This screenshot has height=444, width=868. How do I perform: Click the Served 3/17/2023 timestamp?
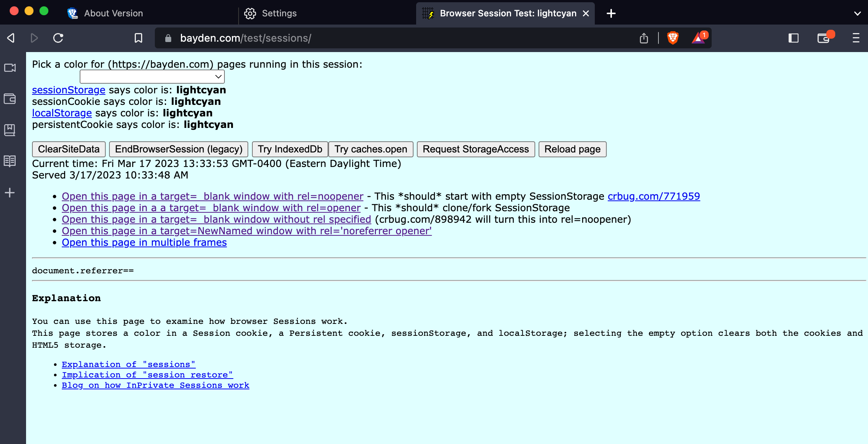110,175
